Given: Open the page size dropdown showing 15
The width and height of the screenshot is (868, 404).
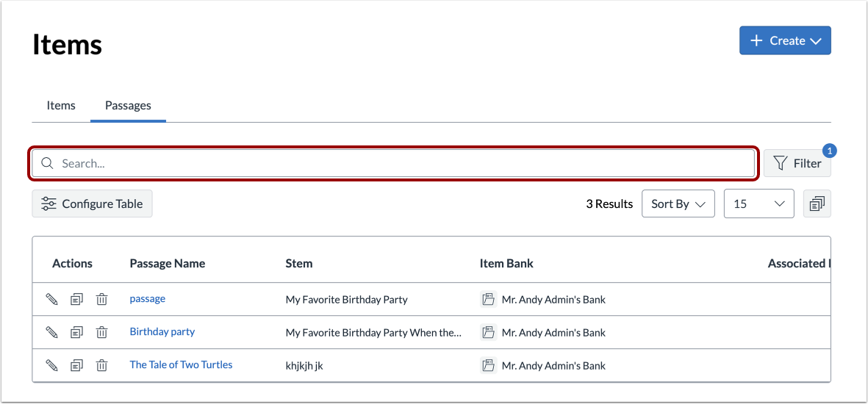Looking at the screenshot, I should pos(758,204).
